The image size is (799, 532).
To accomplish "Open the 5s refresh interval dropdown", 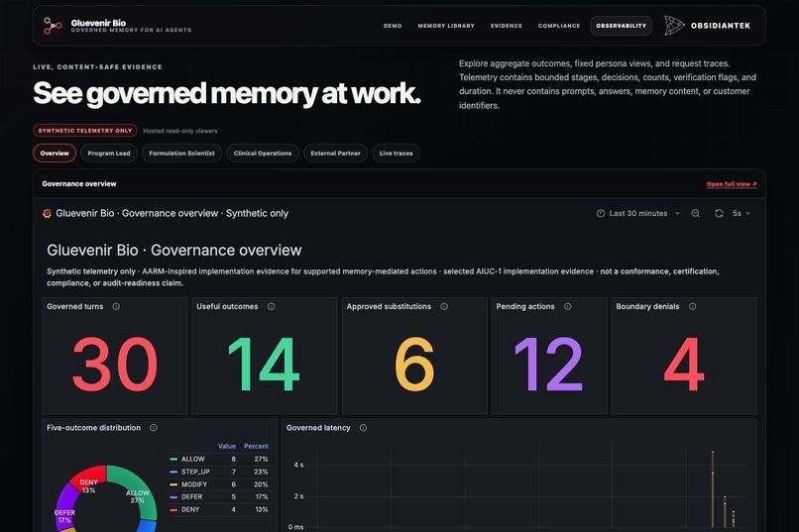I will point(741,213).
